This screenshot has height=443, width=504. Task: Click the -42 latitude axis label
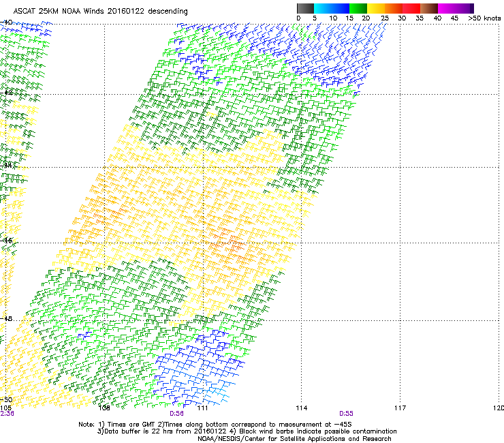pos(6,93)
